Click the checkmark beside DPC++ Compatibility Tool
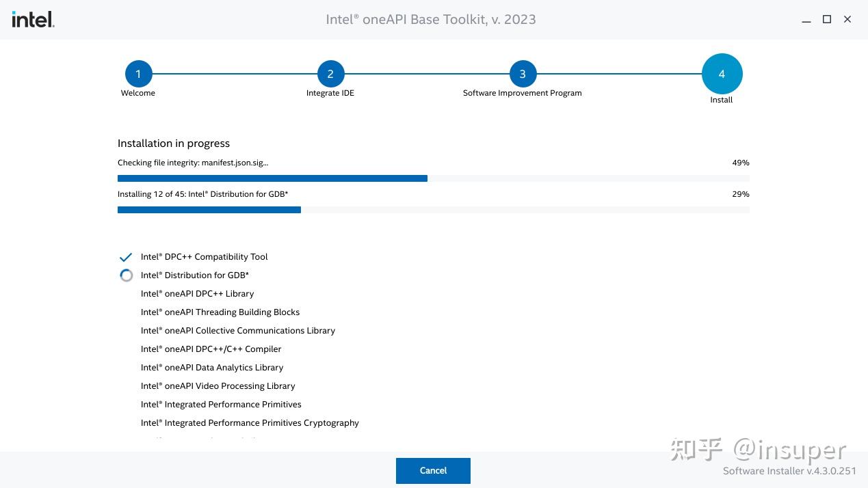Image resolution: width=868 pixels, height=488 pixels. coord(126,257)
